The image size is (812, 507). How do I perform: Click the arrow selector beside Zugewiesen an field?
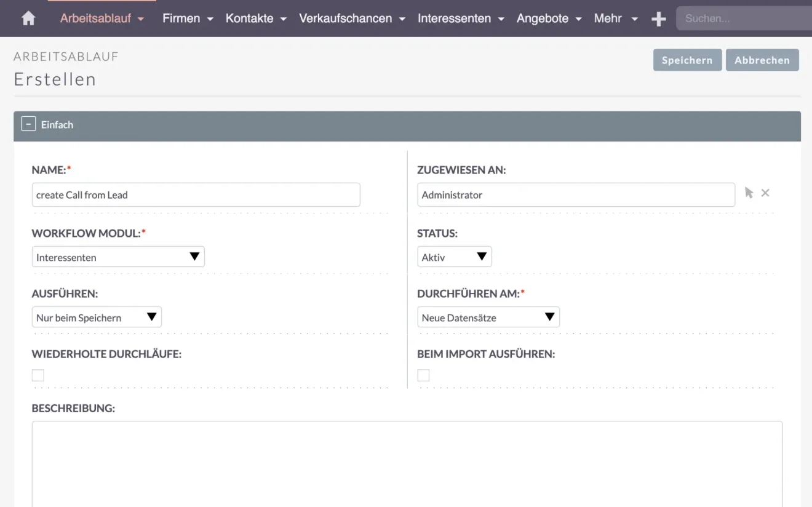coord(749,193)
